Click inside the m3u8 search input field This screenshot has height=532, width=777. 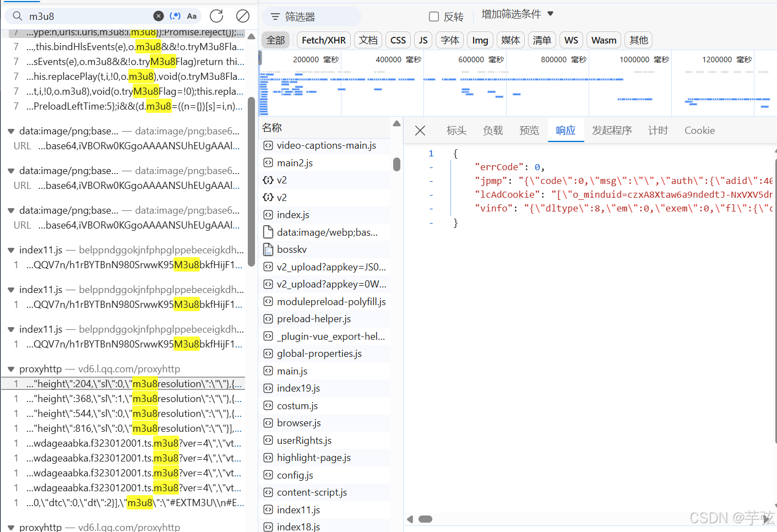[x=83, y=16]
